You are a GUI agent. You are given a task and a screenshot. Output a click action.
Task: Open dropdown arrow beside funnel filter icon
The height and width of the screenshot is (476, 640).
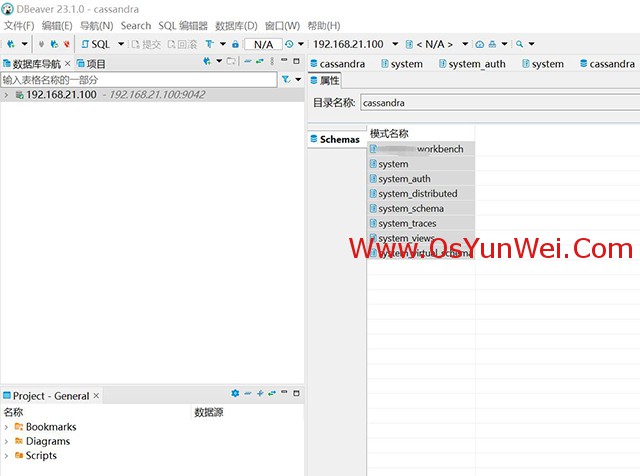[x=298, y=79]
